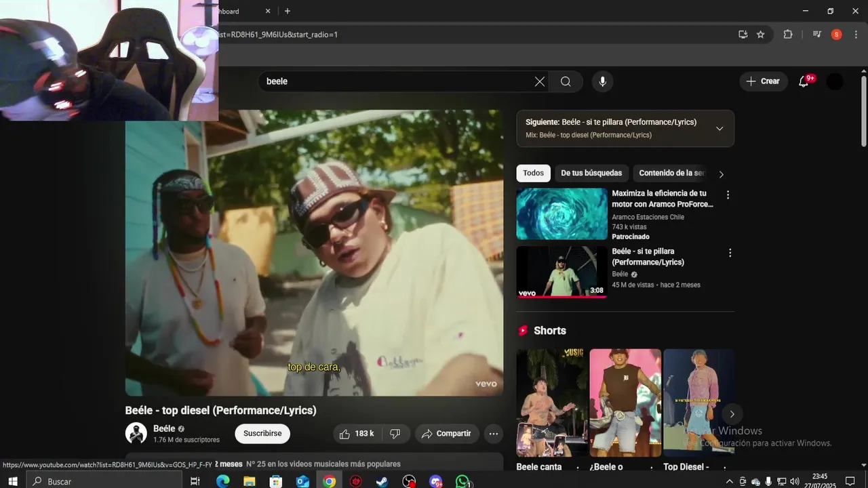Click the top diesel video title
This screenshot has height=488, width=868.
click(x=220, y=410)
